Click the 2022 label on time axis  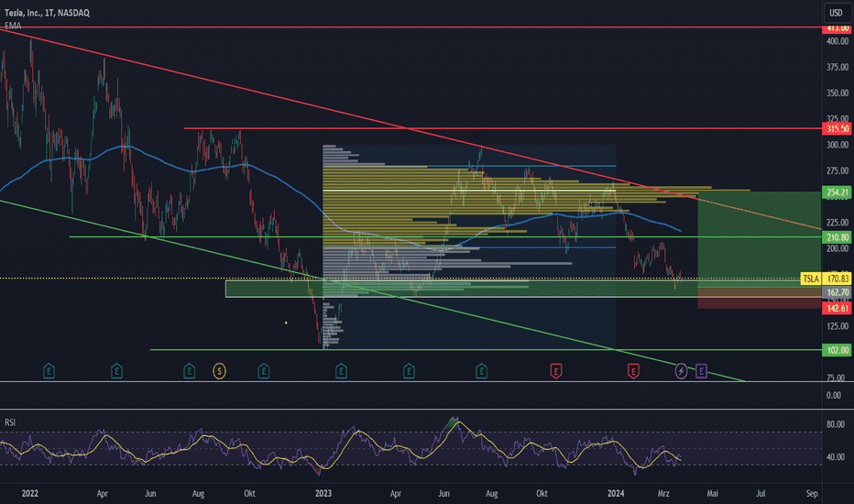(x=30, y=493)
